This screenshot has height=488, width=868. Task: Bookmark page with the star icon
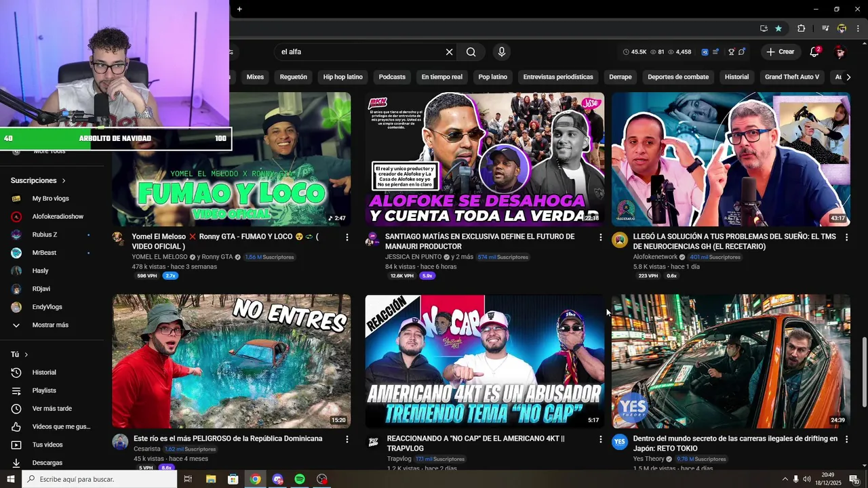pyautogui.click(x=778, y=28)
